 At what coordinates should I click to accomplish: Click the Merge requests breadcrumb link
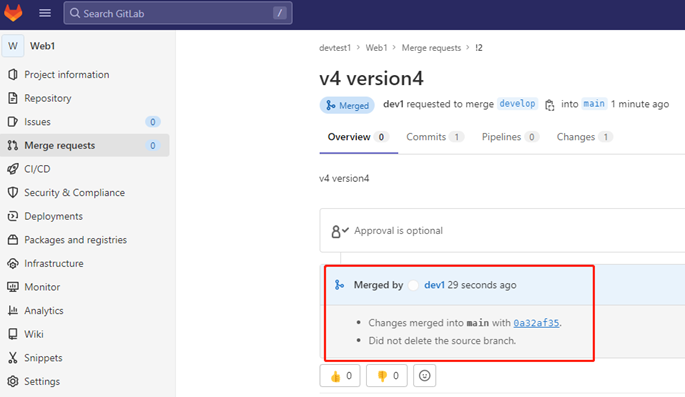(x=431, y=48)
